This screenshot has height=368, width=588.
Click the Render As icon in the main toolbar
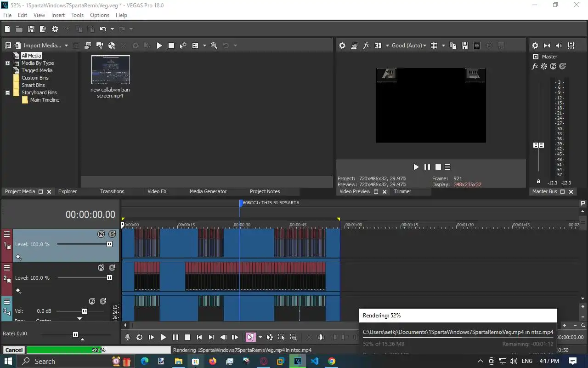tap(43, 29)
